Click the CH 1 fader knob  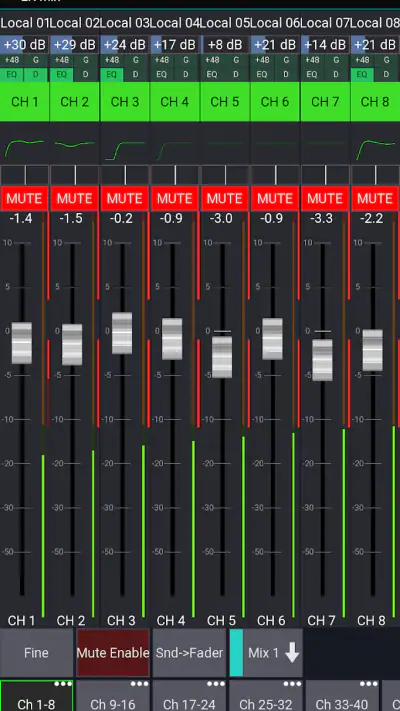(22, 343)
